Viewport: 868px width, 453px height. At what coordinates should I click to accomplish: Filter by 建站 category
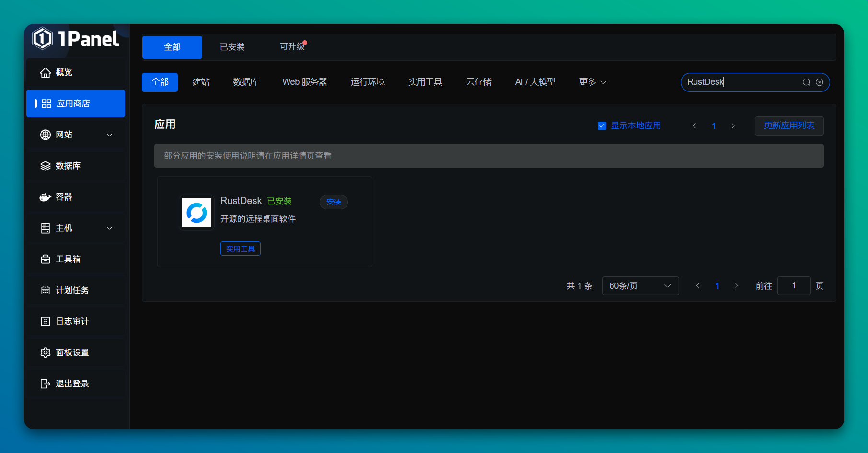(x=201, y=82)
